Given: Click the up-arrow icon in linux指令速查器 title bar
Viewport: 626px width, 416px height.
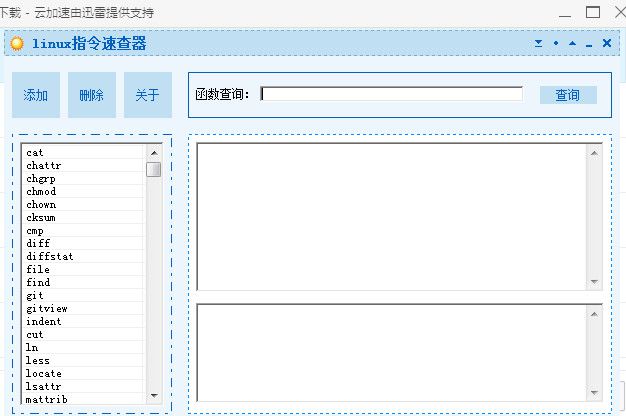Looking at the screenshot, I should click(573, 43).
